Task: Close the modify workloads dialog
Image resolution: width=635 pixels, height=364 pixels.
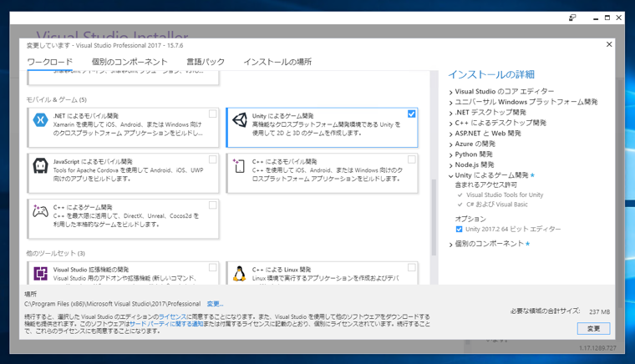Action: (609, 44)
